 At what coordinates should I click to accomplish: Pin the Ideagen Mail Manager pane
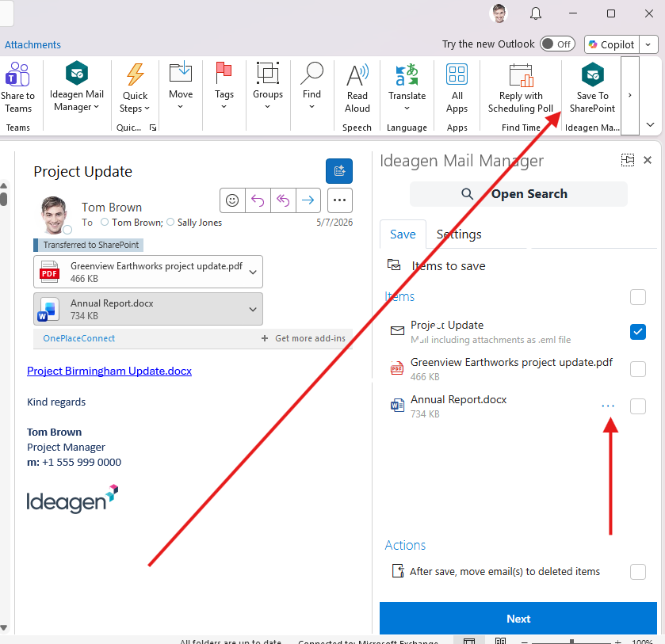pyautogui.click(x=627, y=160)
